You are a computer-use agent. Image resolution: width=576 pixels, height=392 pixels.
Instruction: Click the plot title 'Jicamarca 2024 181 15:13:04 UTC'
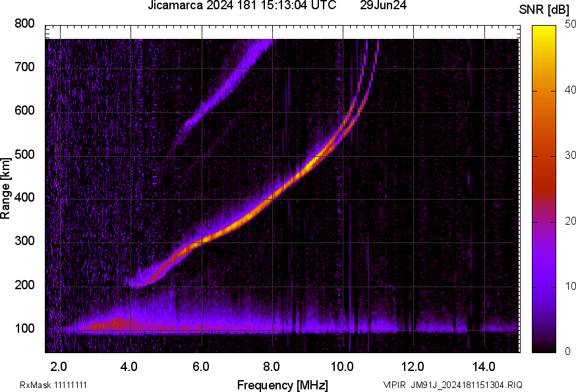click(x=242, y=5)
